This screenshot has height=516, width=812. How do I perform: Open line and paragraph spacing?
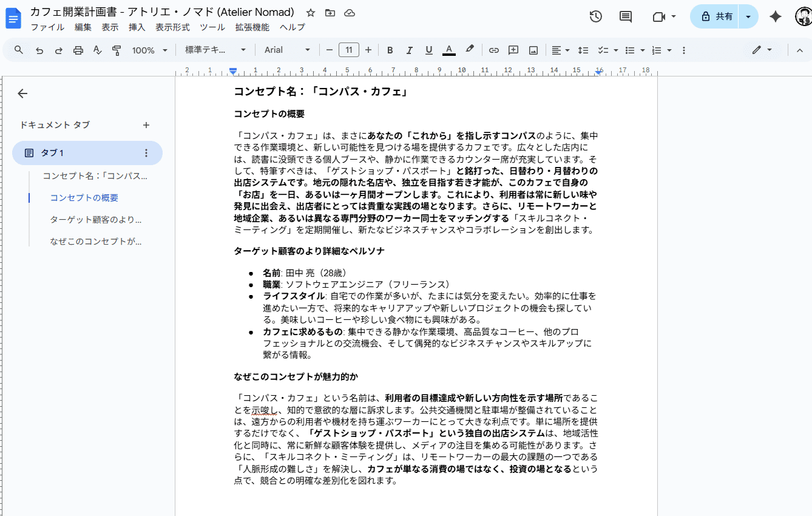tap(583, 50)
